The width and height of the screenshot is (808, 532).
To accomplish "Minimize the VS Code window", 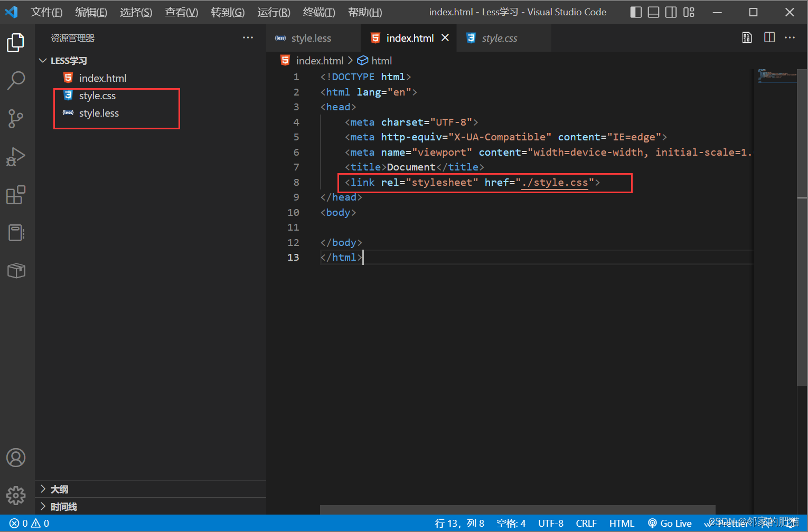I will 717,12.
